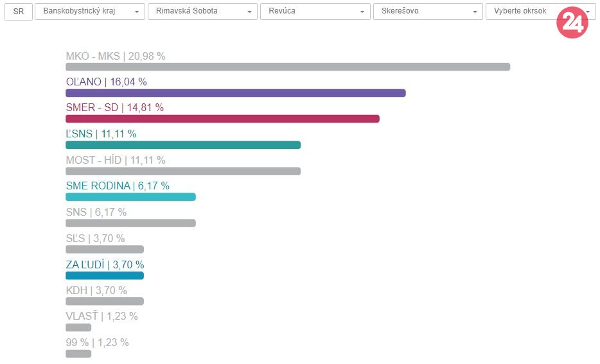Expand the Skerešovo municipality dropdown
The height and width of the screenshot is (364, 600).
(x=428, y=12)
